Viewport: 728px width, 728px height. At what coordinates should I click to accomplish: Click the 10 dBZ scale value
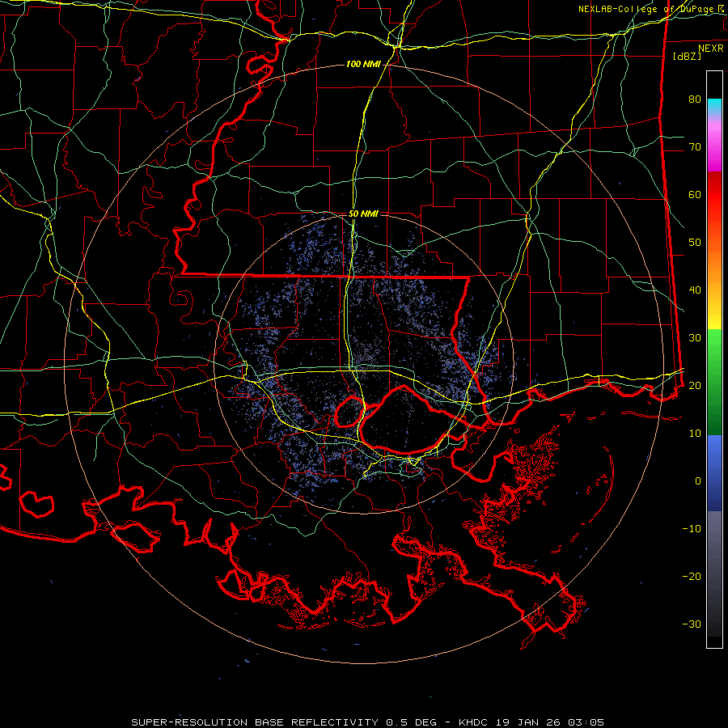coord(695,434)
